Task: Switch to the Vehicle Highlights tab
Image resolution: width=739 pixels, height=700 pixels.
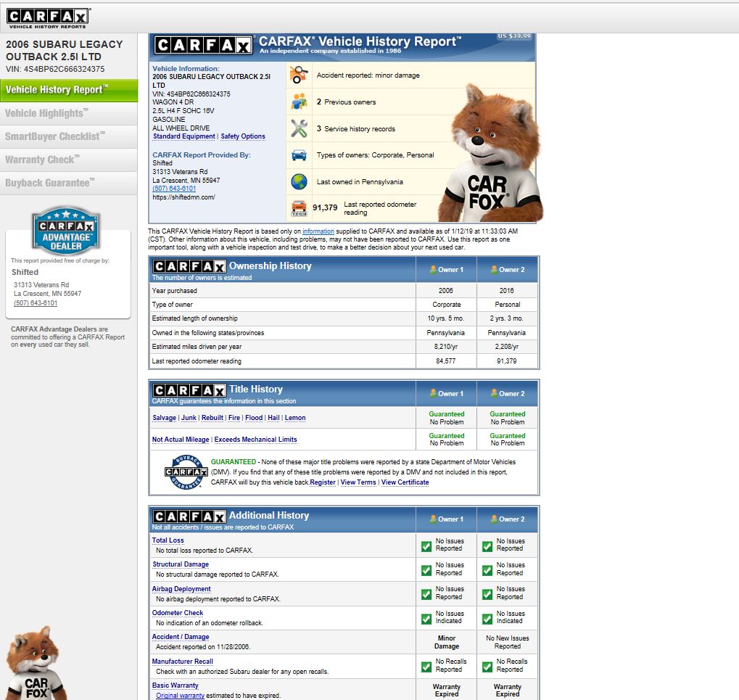Action: pos(69,114)
